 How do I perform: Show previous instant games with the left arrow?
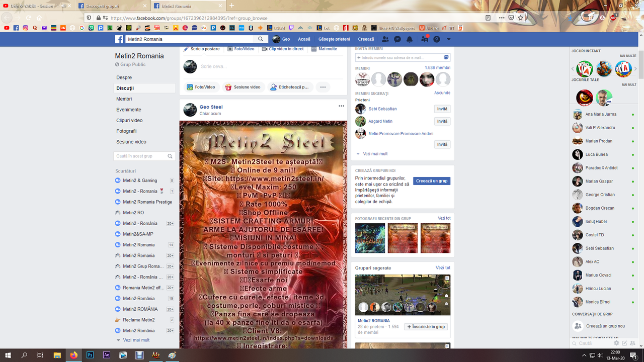coord(573,69)
